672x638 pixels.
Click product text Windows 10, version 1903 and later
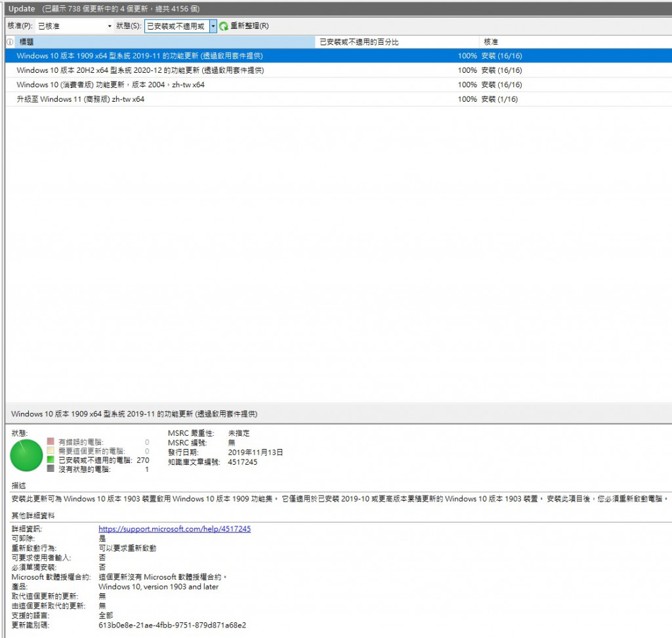tap(159, 587)
